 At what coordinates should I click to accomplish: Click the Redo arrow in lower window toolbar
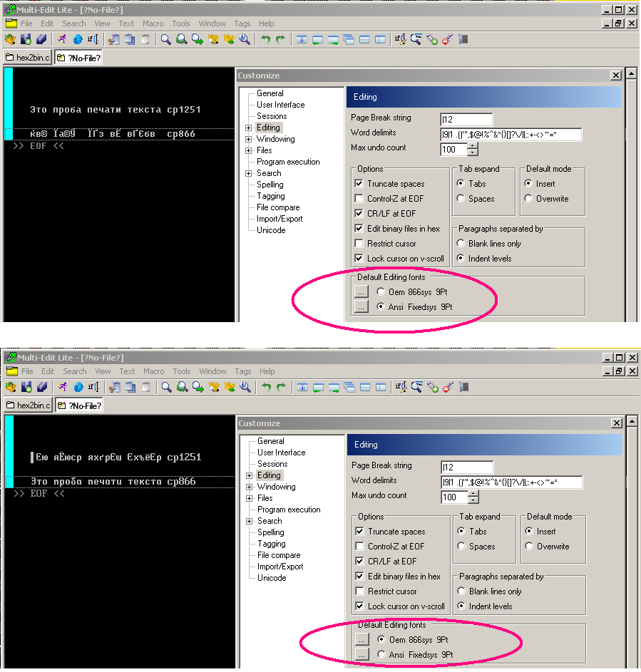pyautogui.click(x=282, y=388)
